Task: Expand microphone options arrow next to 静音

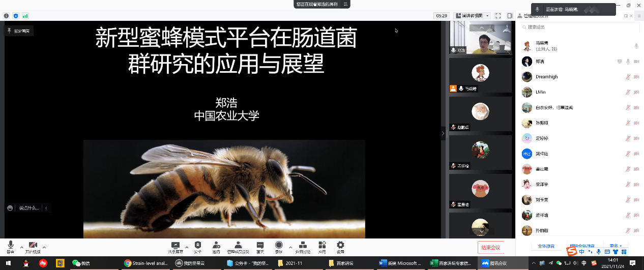Action: [x=21, y=247]
